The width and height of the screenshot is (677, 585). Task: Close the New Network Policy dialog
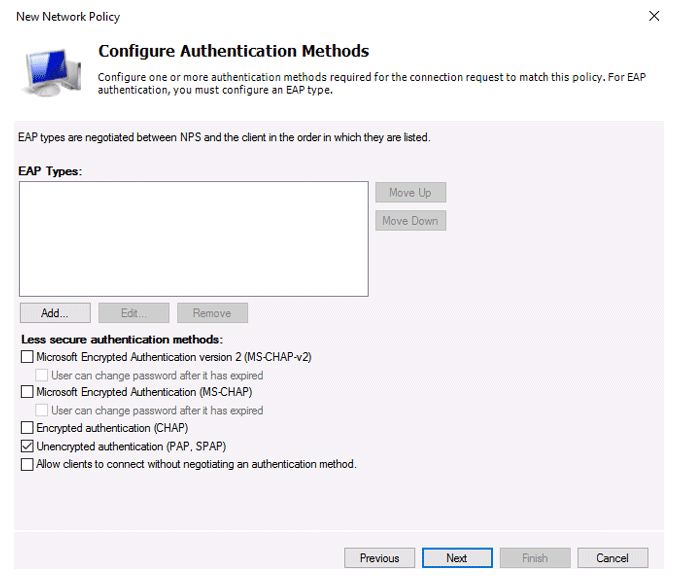[x=654, y=16]
